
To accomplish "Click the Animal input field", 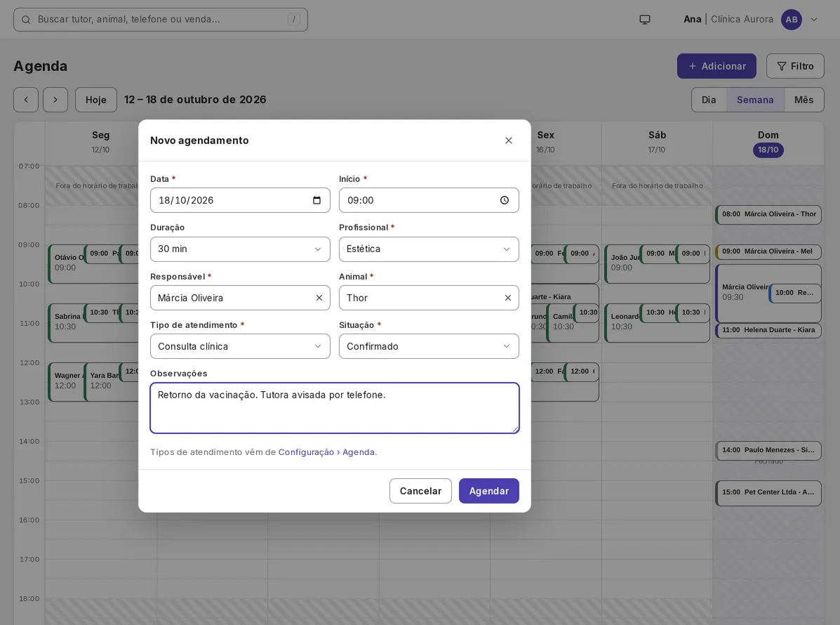I will point(429,298).
